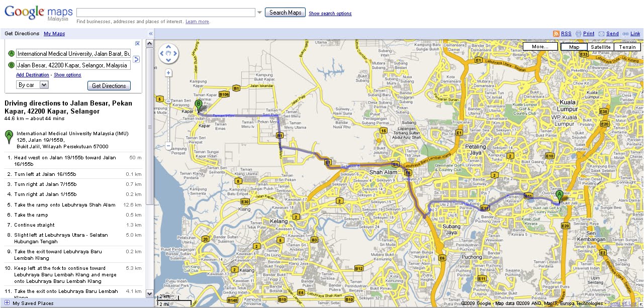Pan the map up arrow
The width and height of the screenshot is (644, 308).
[169, 47]
